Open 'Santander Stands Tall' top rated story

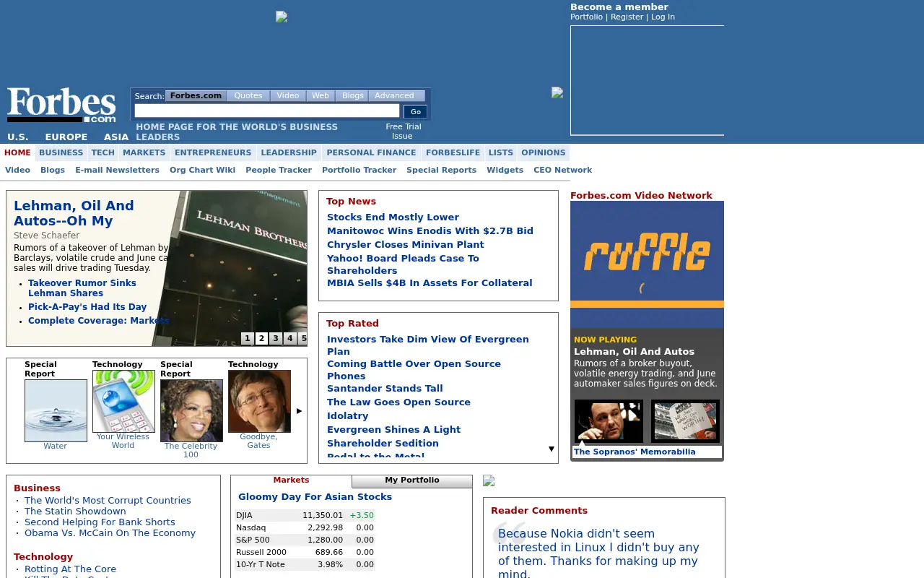point(385,389)
